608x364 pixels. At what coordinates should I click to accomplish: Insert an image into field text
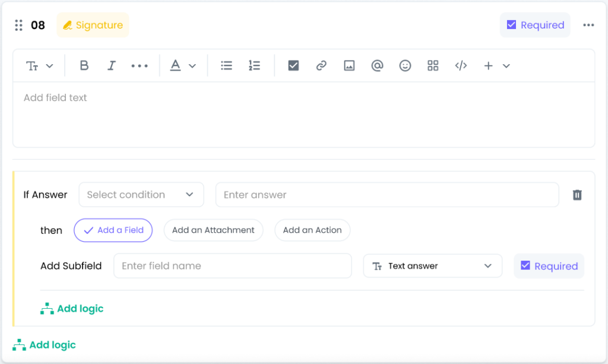pos(349,66)
